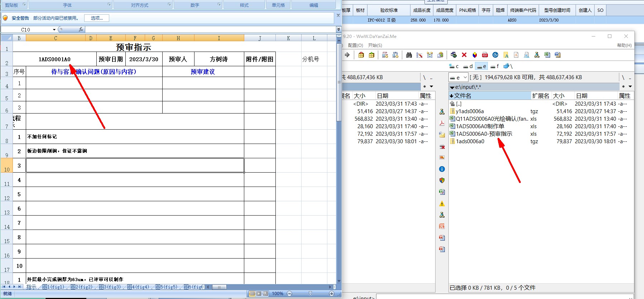
Task: Click the second unpack gift-box toolbar icon
Action: tap(371, 55)
